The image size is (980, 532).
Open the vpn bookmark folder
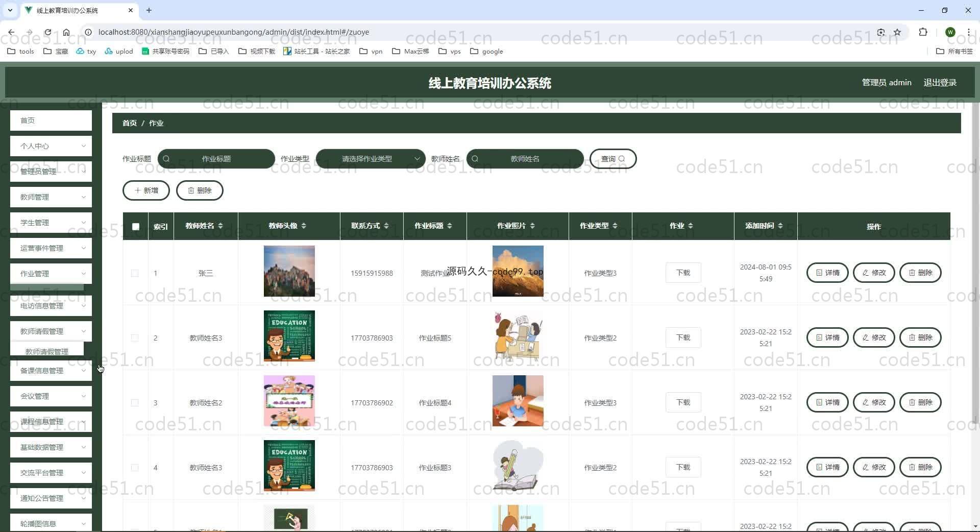click(371, 51)
